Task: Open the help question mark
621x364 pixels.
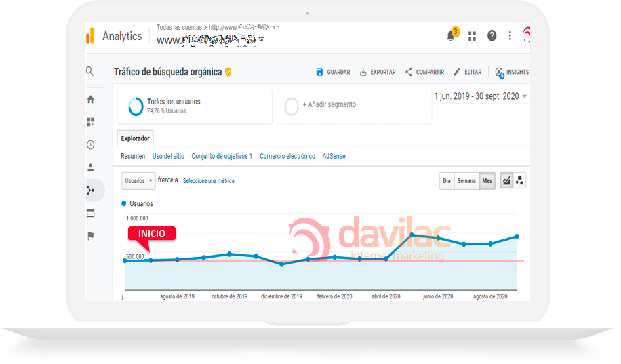Action: [492, 36]
